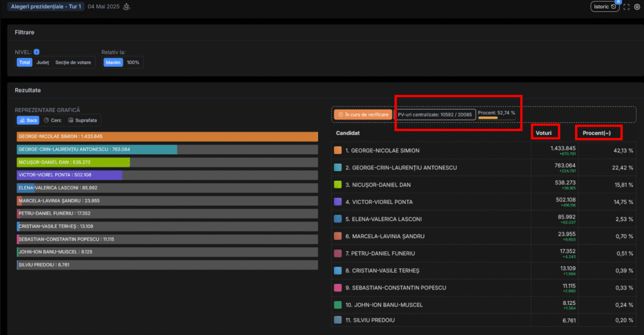Sort by the Procent(~) column header
This screenshot has width=644, height=335.
[598, 133]
